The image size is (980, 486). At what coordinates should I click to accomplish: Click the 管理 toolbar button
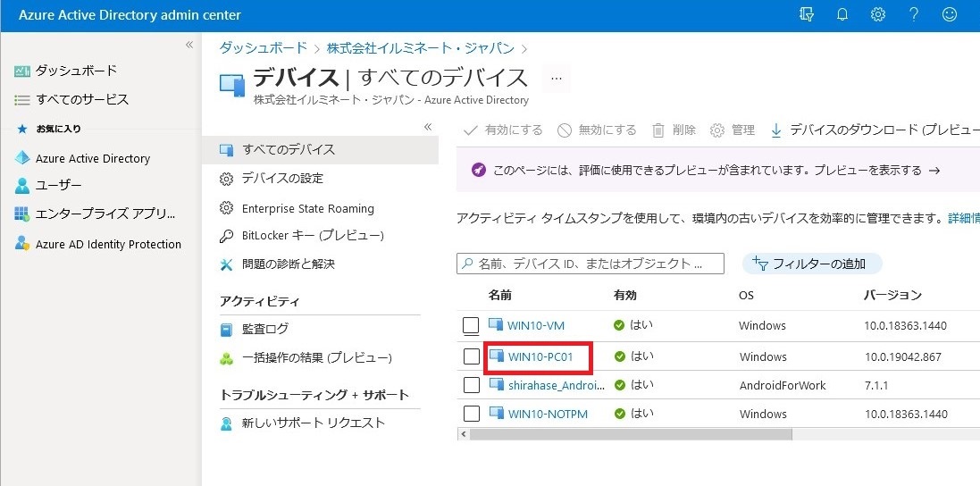tap(733, 130)
